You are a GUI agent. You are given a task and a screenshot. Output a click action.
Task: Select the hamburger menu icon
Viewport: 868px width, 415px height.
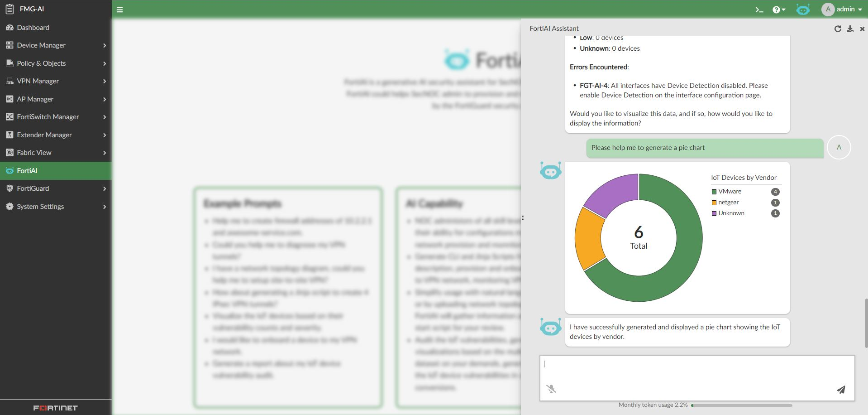tap(119, 9)
